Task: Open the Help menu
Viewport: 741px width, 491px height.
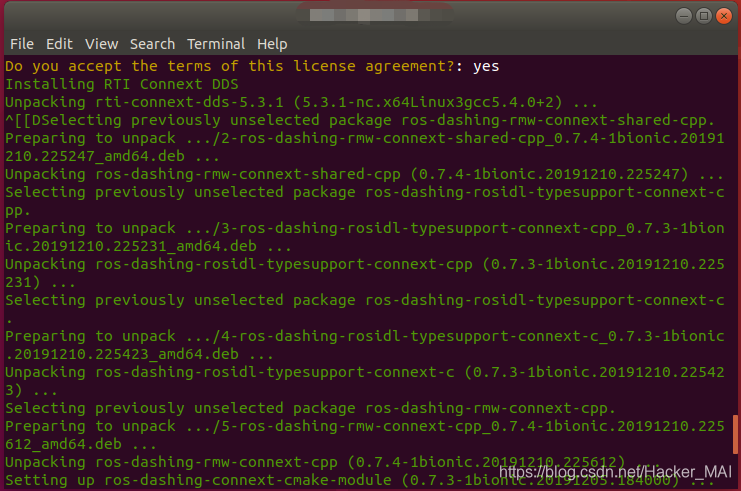Action: [x=272, y=44]
